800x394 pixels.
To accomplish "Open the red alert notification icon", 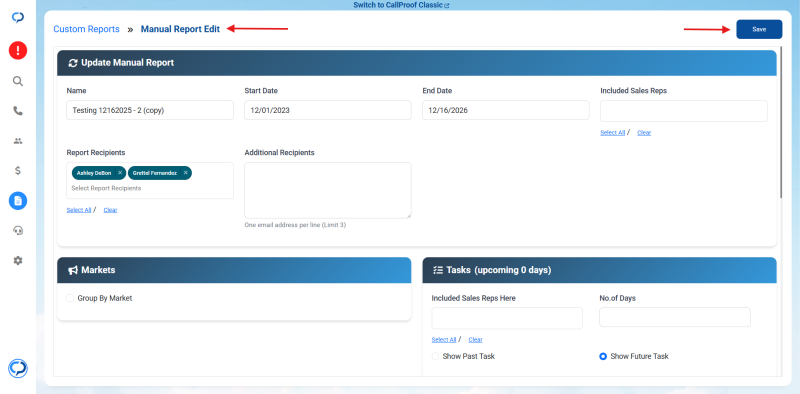I will click(x=18, y=51).
